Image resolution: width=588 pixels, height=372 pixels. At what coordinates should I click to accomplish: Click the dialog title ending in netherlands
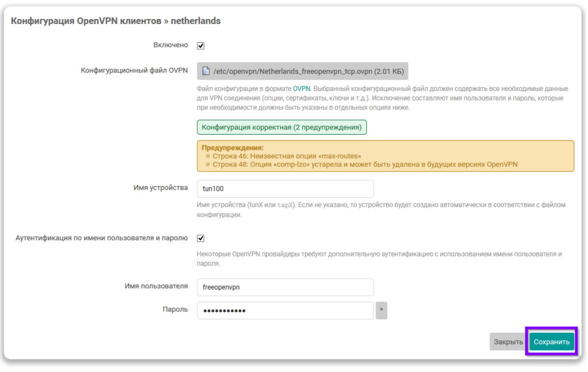[x=116, y=21]
